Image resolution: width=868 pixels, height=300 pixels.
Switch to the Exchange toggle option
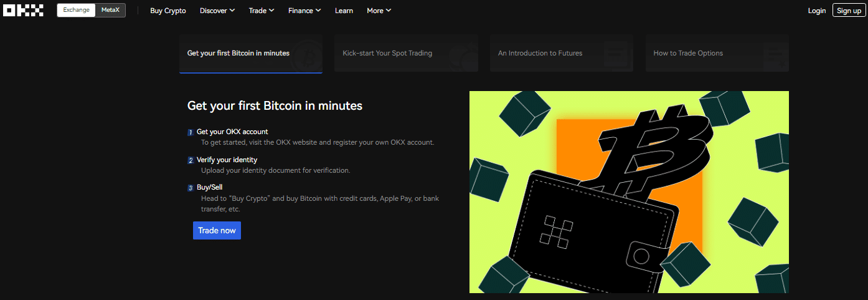pos(76,11)
